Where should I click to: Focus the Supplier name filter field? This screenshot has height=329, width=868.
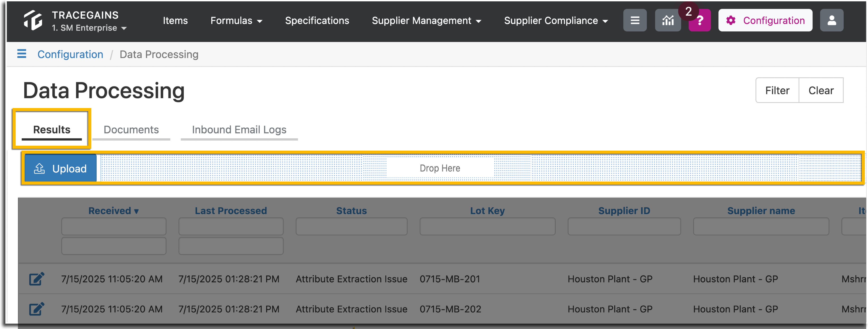click(761, 226)
